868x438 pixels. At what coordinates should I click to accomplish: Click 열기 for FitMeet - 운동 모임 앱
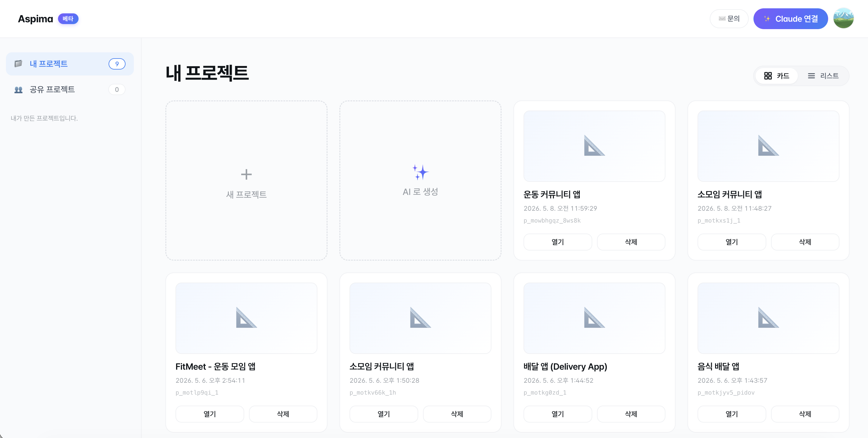(210, 414)
